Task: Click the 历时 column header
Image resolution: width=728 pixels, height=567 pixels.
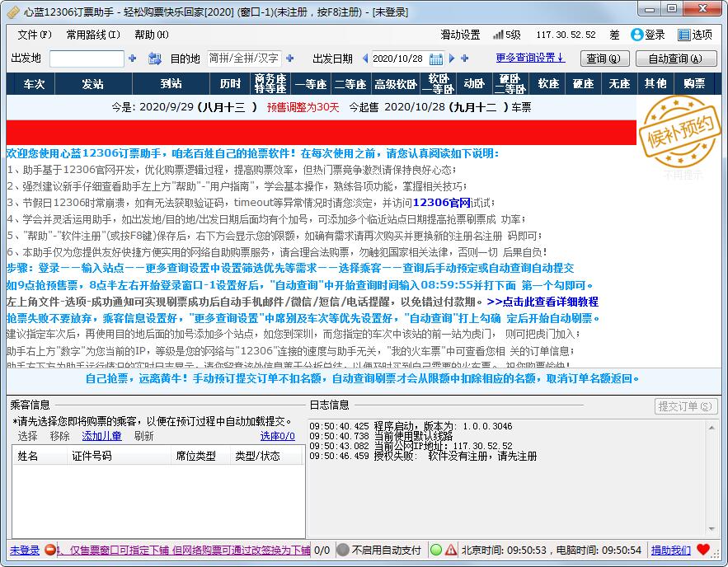Action: pyautogui.click(x=230, y=83)
